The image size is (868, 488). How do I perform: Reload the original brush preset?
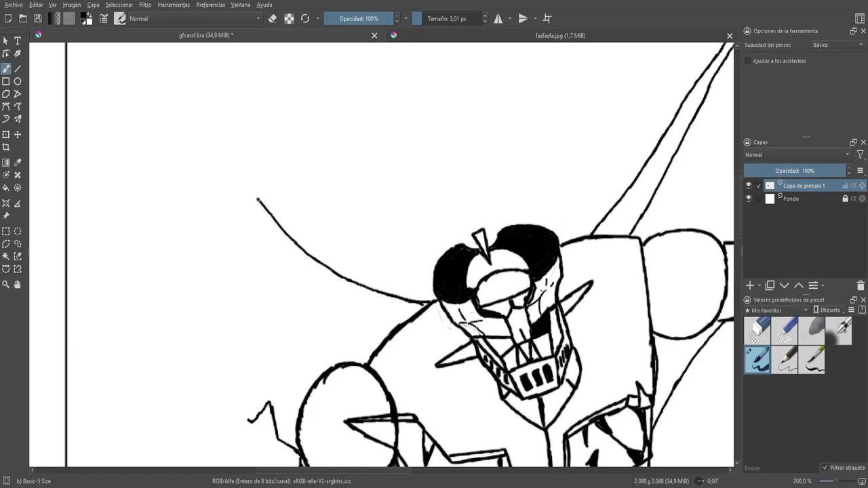(305, 19)
